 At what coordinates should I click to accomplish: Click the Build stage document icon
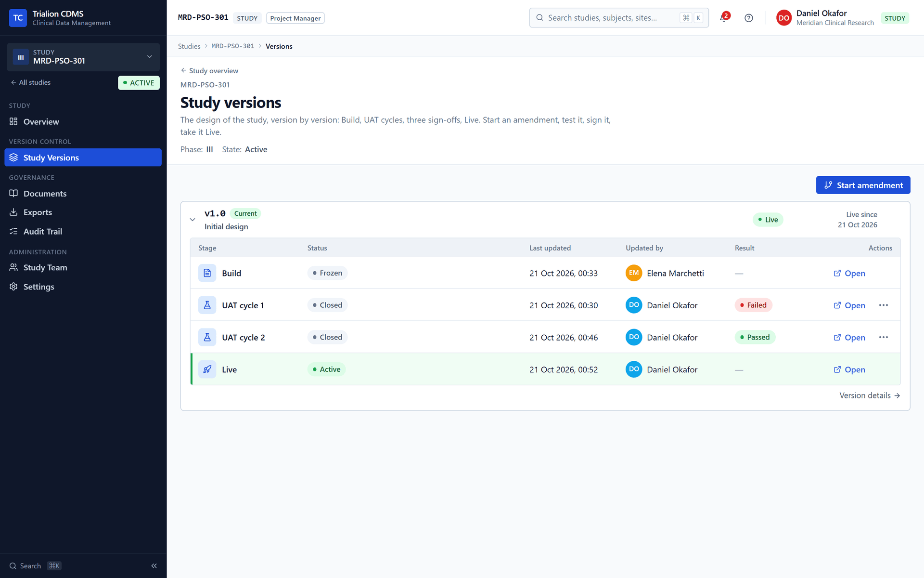point(207,273)
